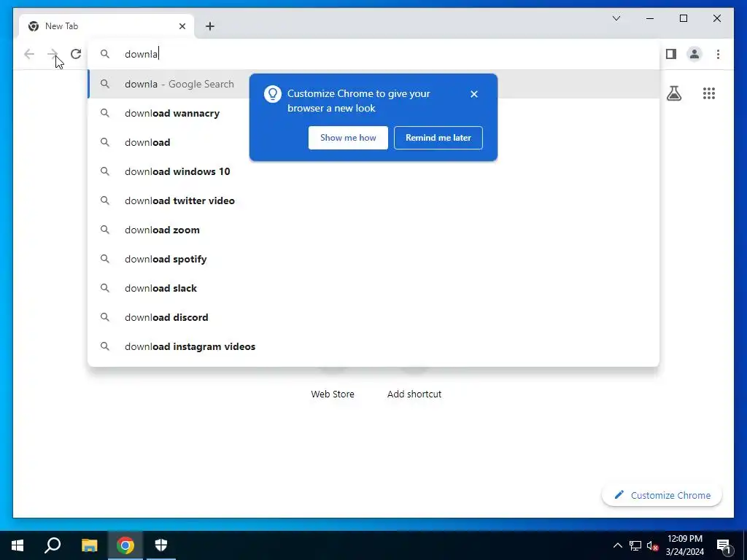Screen dimensions: 747x560
Task: Choose the plain download suggestion
Action: point(374,142)
